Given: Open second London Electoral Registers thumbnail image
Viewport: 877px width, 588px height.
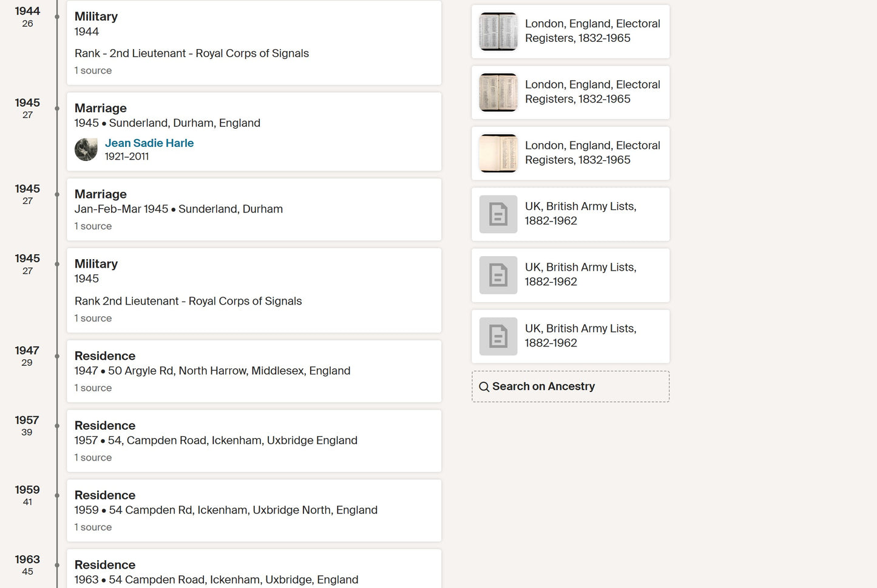Looking at the screenshot, I should click(x=498, y=92).
